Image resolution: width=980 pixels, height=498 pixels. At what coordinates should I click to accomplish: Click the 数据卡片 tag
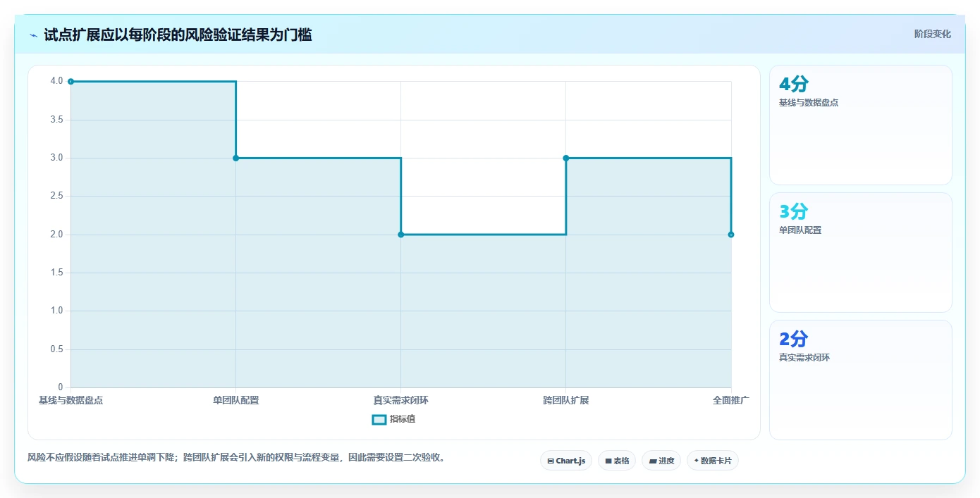point(713,461)
